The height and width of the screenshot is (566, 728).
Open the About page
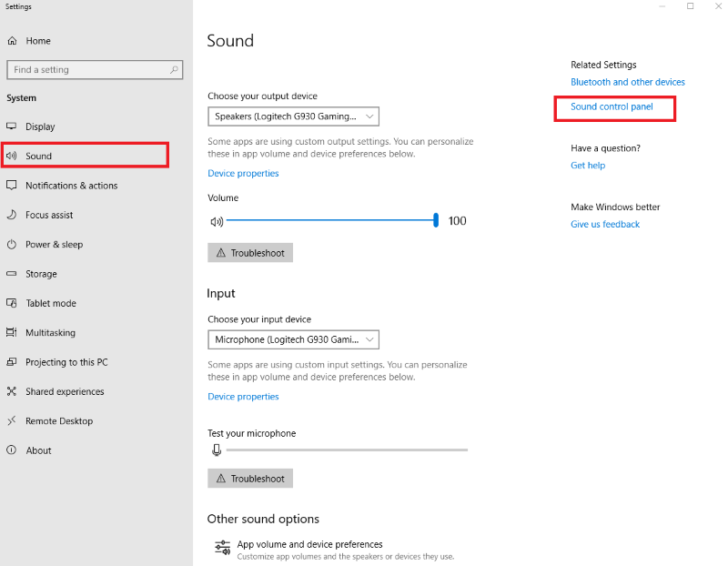(x=38, y=450)
